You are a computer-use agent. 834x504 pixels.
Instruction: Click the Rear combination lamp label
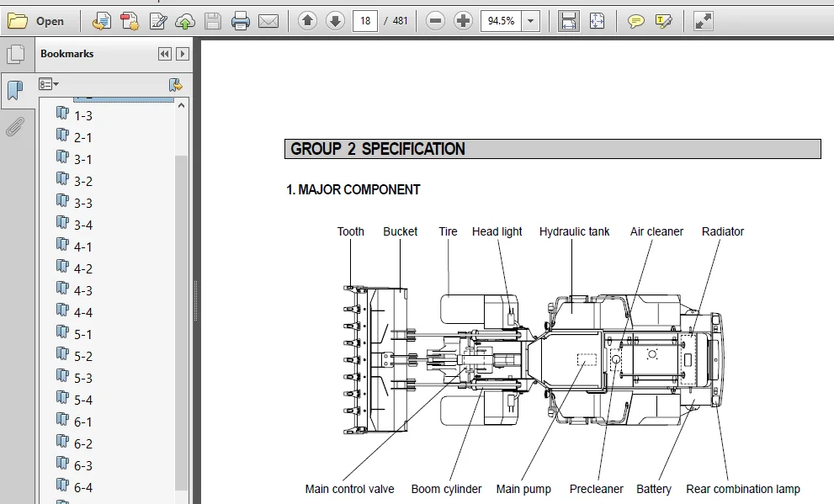[742, 489]
